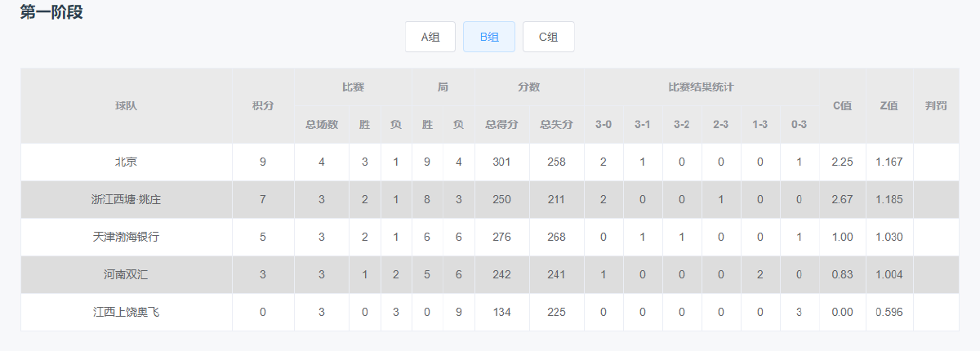
Task: Click the 总失分 column header
Action: tap(556, 125)
